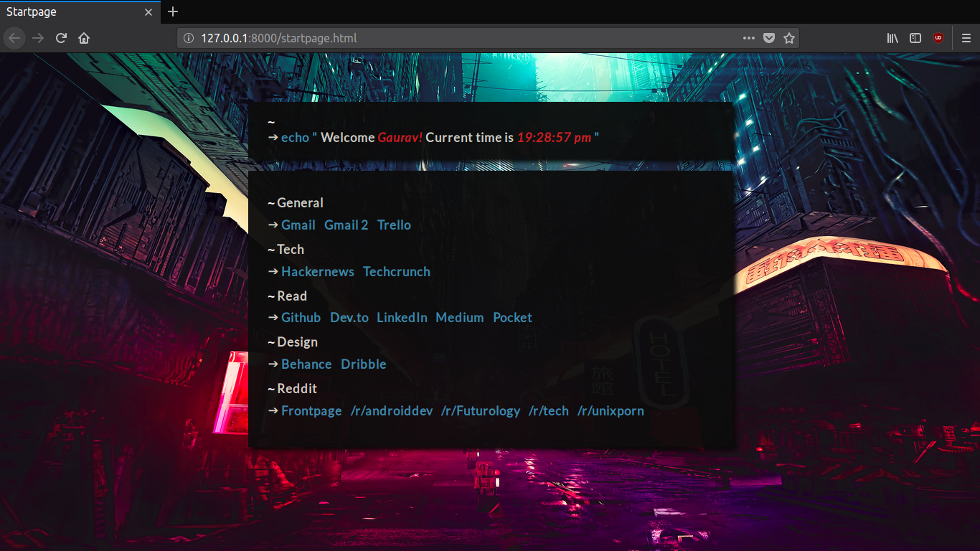Go to the browser Home page
Image resolution: width=980 pixels, height=551 pixels.
(x=84, y=38)
